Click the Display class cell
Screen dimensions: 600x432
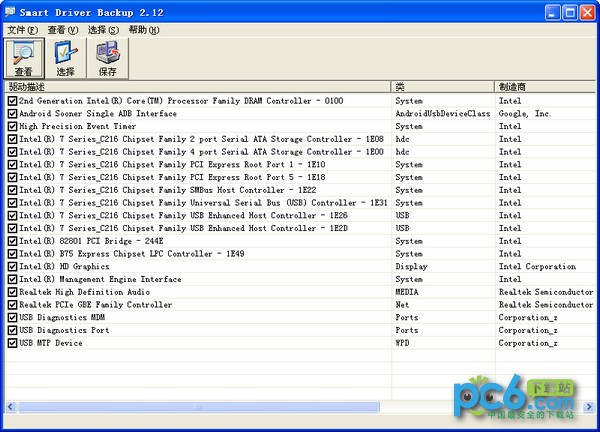coord(411,267)
